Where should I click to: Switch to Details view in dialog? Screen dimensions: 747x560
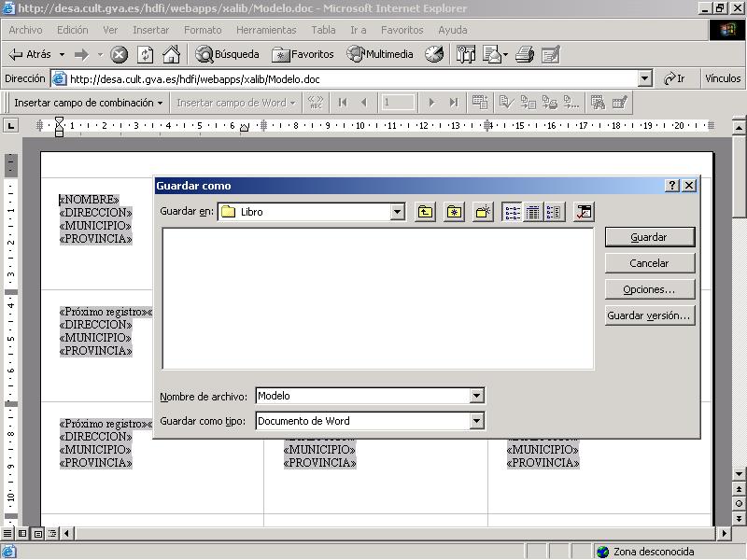(x=533, y=212)
